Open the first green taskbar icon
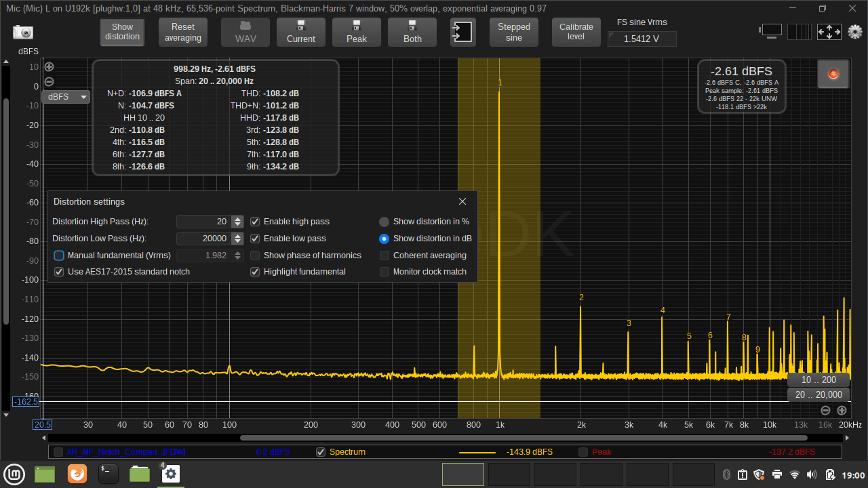The width and height of the screenshot is (868, 488). tap(45, 474)
